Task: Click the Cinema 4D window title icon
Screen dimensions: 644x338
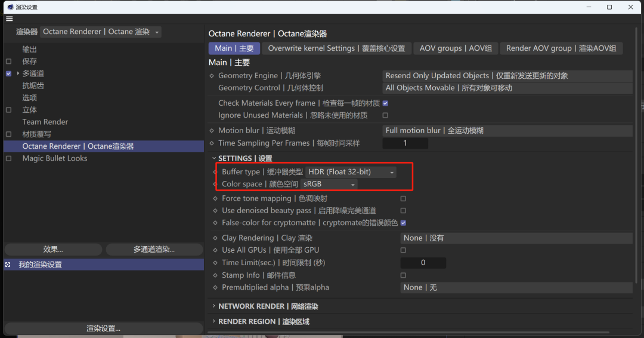Action: coord(10,7)
